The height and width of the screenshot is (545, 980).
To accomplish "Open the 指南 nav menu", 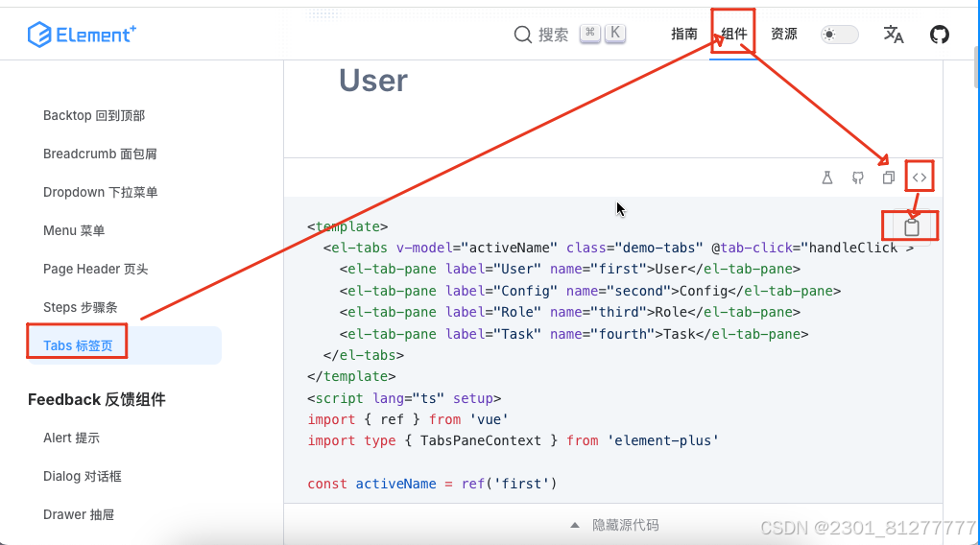I will point(683,34).
